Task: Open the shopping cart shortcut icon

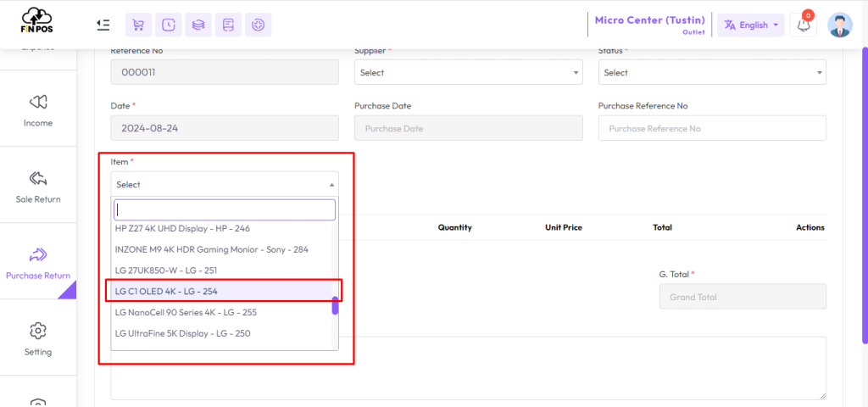Action: coord(138,25)
